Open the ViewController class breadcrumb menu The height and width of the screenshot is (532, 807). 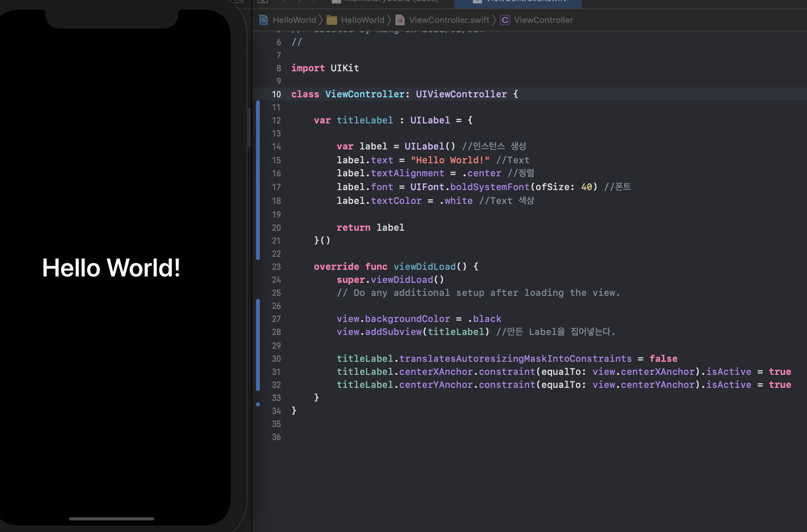click(543, 20)
